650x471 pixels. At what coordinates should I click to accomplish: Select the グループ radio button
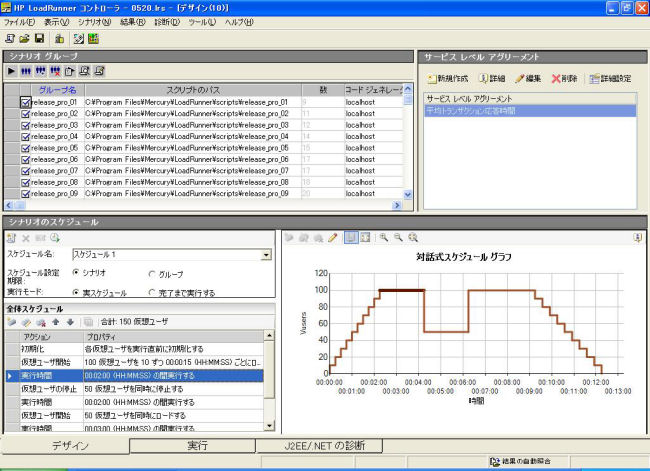click(152, 274)
